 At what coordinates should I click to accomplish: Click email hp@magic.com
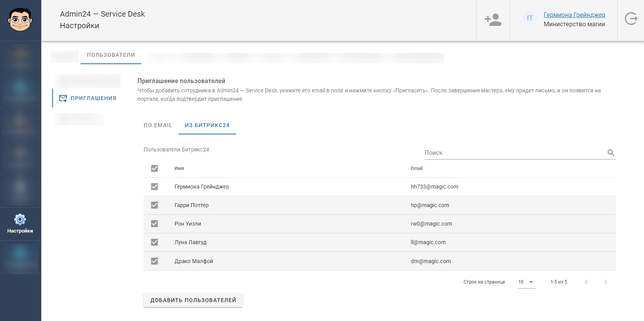(430, 205)
